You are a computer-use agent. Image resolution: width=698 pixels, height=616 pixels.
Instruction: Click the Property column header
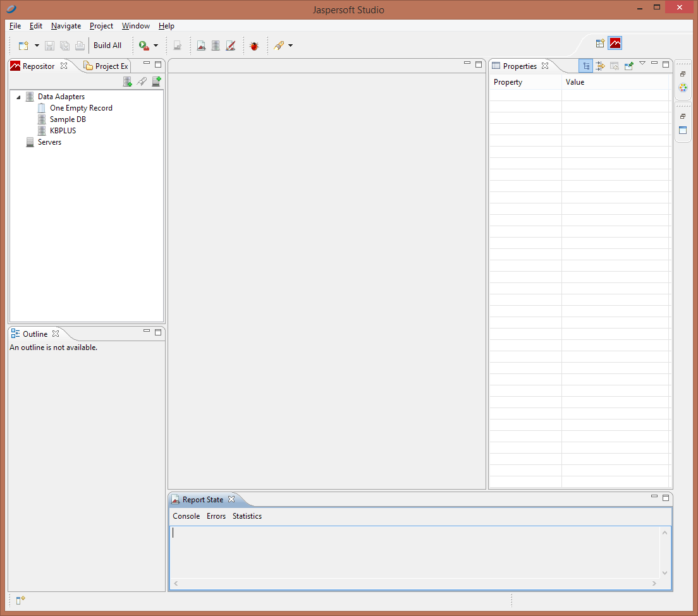pos(526,82)
